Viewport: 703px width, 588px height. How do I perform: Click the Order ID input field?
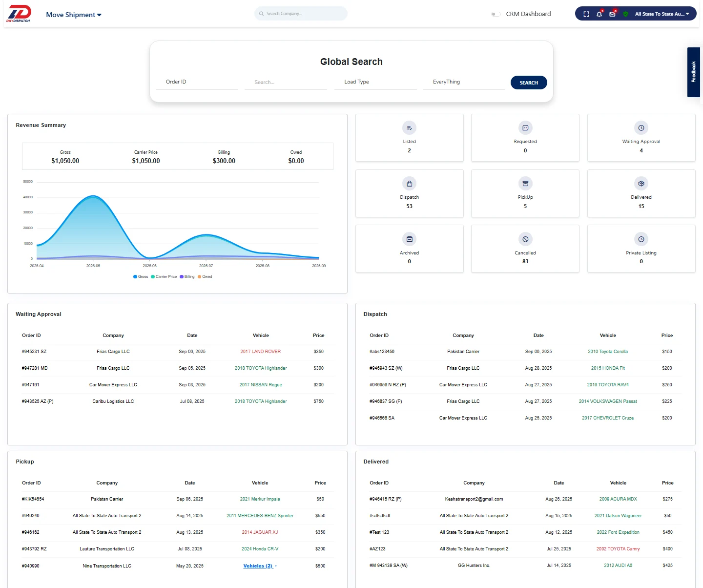point(196,82)
